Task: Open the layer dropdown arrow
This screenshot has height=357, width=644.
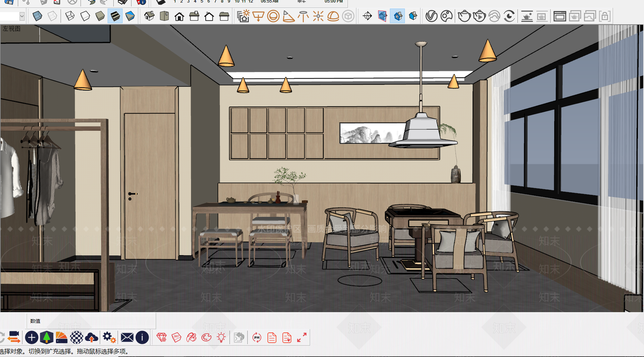Action: [22, 16]
